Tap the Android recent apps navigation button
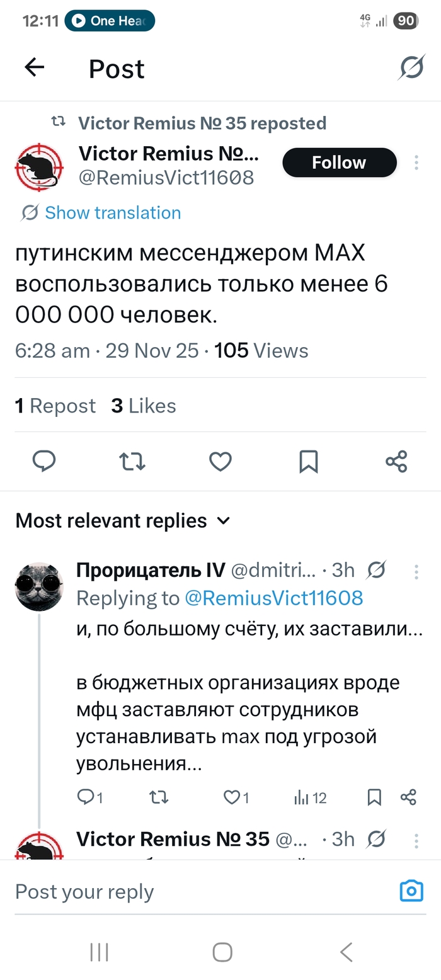This screenshot has height=980, width=441. pyautogui.click(x=99, y=952)
